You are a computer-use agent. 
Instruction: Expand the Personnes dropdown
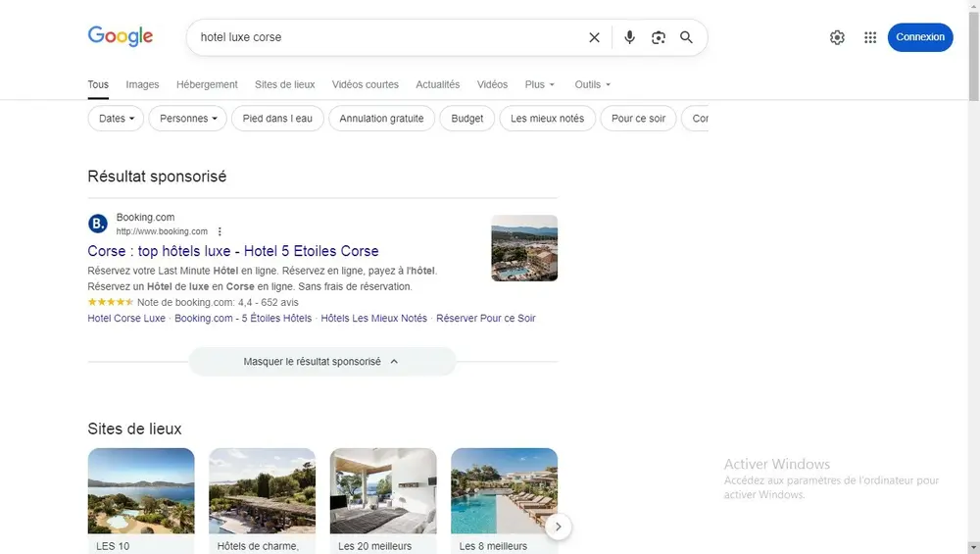click(188, 119)
